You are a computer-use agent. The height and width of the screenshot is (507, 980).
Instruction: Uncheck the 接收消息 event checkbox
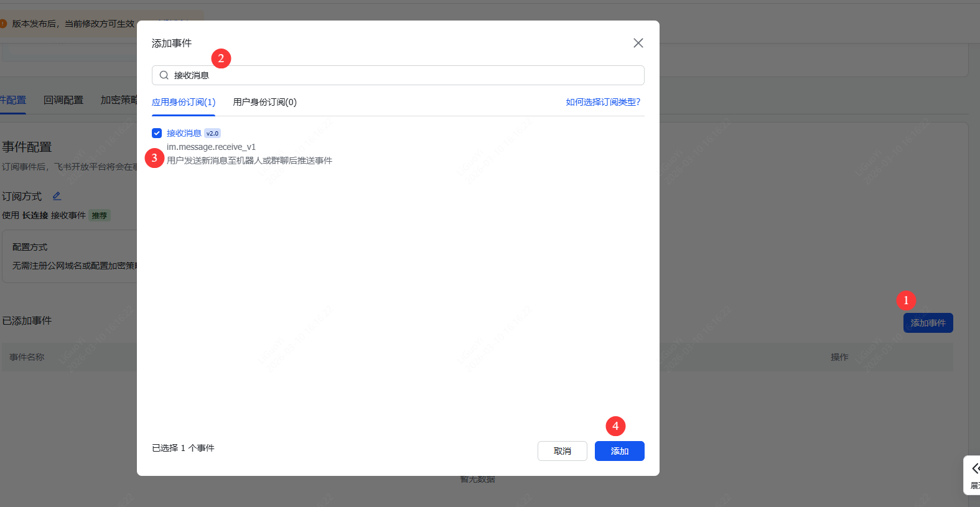point(157,133)
